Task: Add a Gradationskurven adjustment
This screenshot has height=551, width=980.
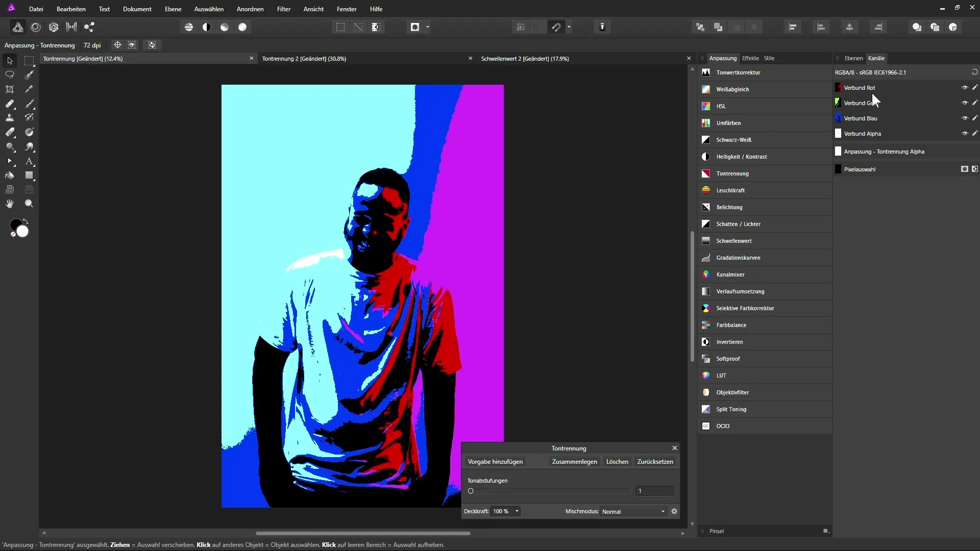Action: pyautogui.click(x=765, y=258)
